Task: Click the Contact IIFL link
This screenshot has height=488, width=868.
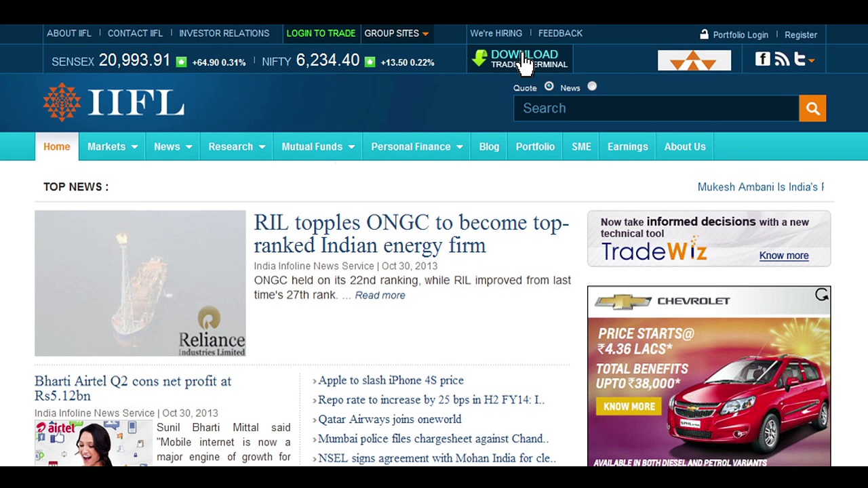Action: pyautogui.click(x=136, y=33)
